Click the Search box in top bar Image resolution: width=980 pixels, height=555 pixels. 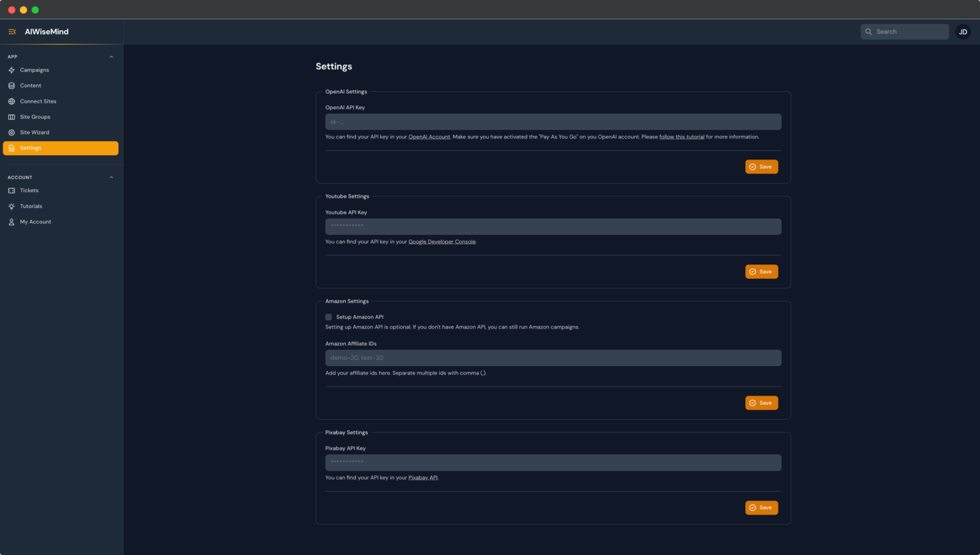(904, 32)
